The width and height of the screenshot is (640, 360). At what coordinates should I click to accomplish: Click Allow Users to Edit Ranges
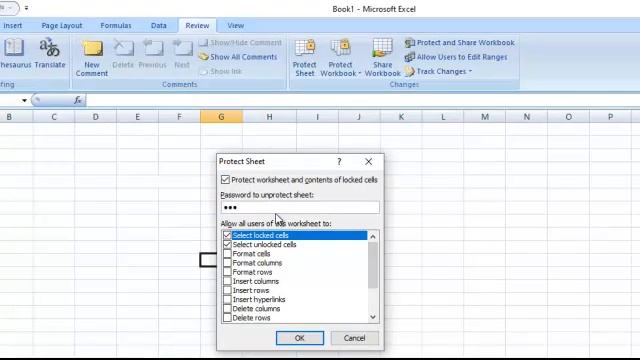[x=456, y=57]
